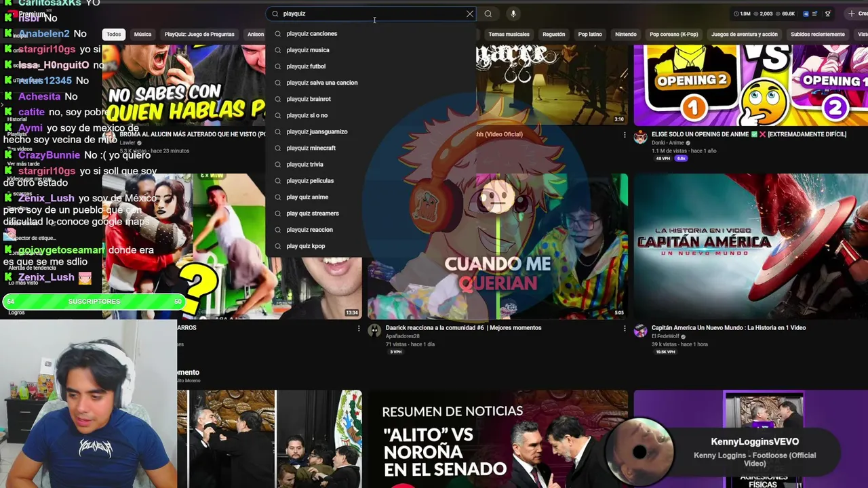Select the 'Pop latino' filter chip
This screenshot has width=868, height=488.
pos(590,34)
